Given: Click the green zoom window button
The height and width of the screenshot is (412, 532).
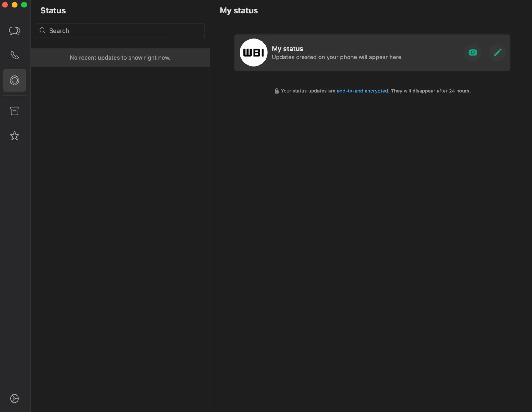Looking at the screenshot, I should (x=24, y=5).
